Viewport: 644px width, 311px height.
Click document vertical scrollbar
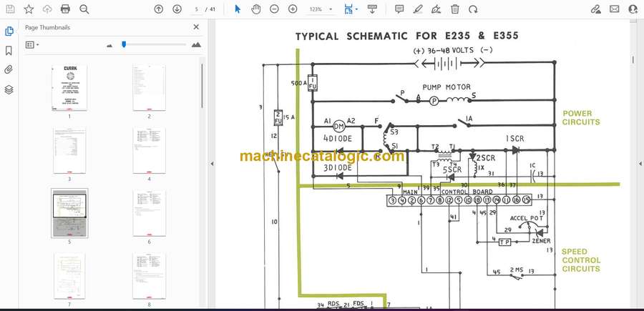coord(633,59)
